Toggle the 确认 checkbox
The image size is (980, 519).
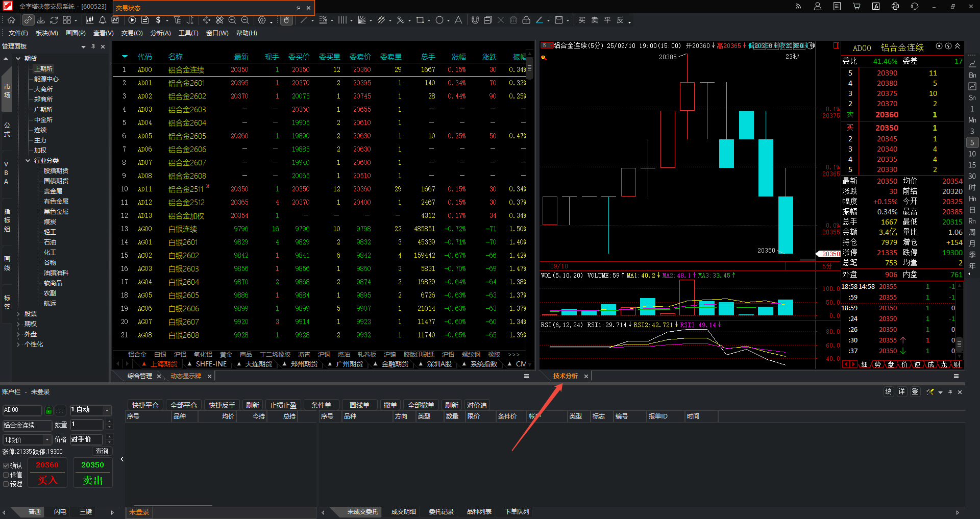(6, 465)
